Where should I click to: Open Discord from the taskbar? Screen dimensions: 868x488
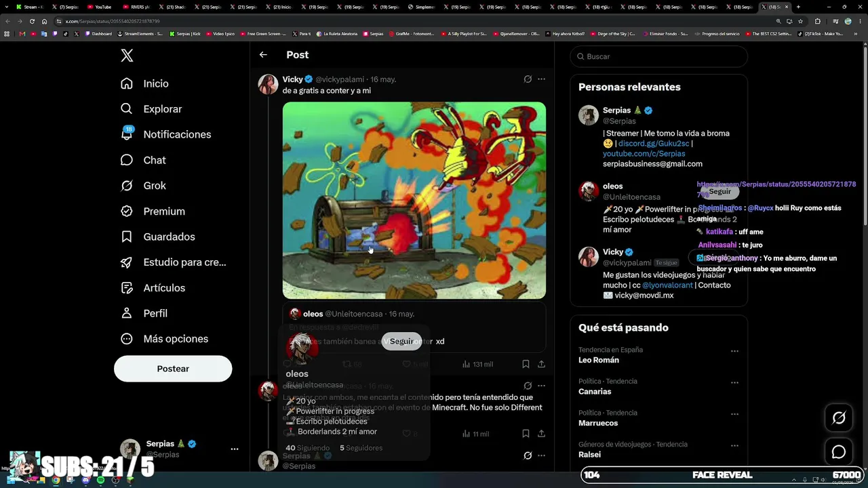(85, 481)
